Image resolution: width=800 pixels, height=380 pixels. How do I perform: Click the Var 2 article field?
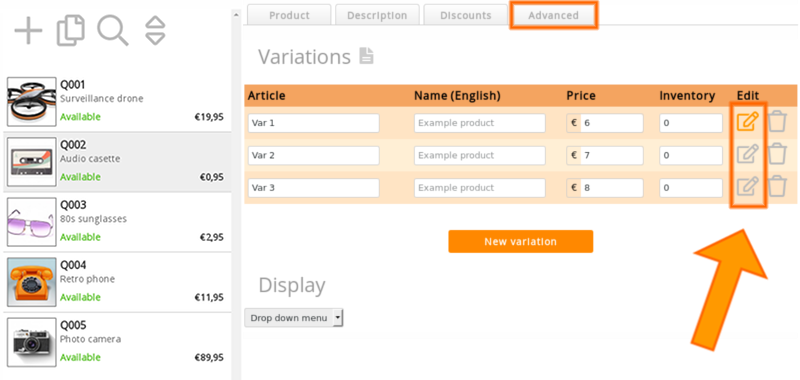pyautogui.click(x=314, y=155)
